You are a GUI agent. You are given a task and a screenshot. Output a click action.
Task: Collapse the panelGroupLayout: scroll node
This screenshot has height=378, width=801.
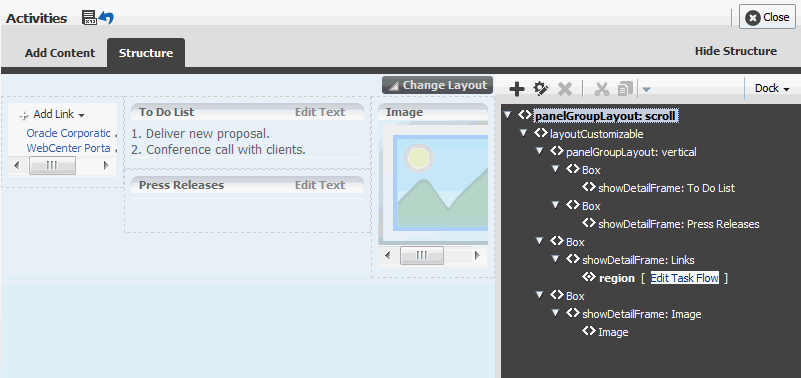pyautogui.click(x=507, y=115)
